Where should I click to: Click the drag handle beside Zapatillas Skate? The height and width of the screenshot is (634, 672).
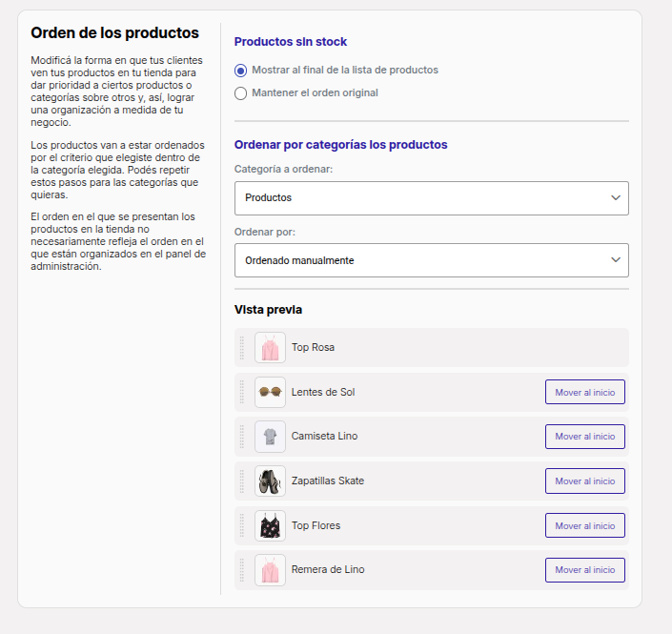[242, 481]
